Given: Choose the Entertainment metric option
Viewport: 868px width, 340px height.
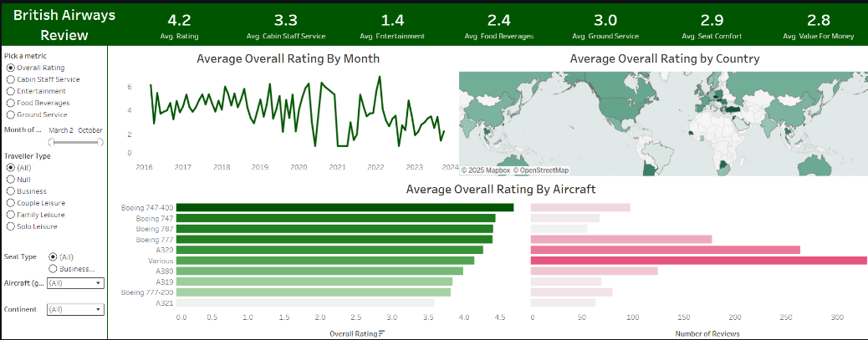Looking at the screenshot, I should click(11, 91).
